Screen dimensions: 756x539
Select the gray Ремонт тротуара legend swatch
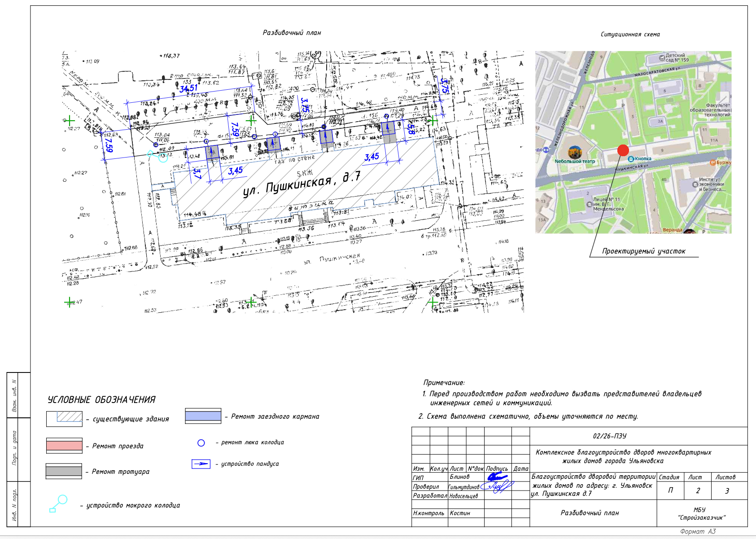point(64,471)
